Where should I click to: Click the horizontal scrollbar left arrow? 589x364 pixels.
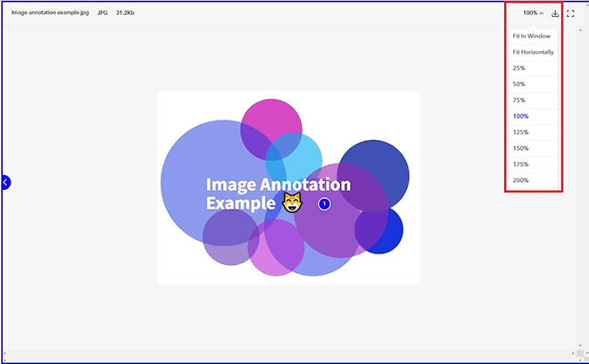(x=5, y=353)
